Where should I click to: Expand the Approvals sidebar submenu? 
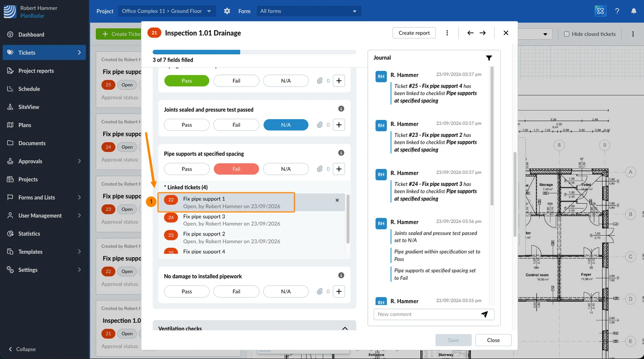(79, 161)
